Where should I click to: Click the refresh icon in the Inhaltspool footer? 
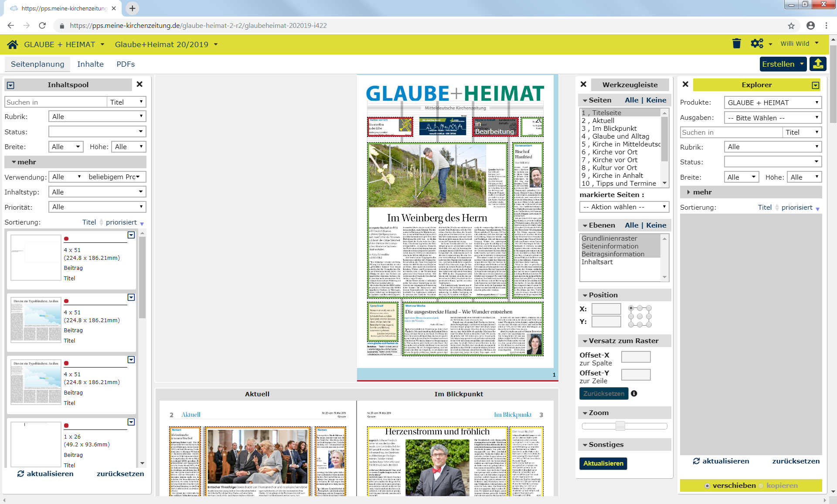20,473
